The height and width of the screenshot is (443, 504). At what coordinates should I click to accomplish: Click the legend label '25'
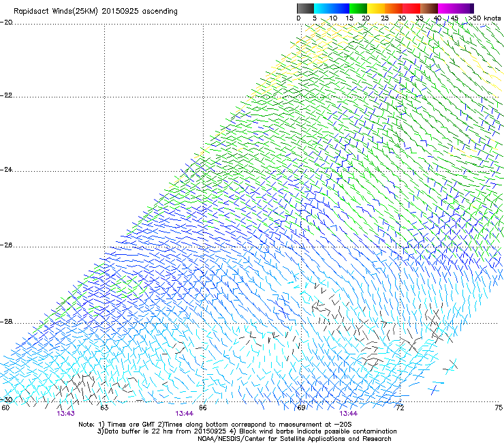tap(385, 18)
